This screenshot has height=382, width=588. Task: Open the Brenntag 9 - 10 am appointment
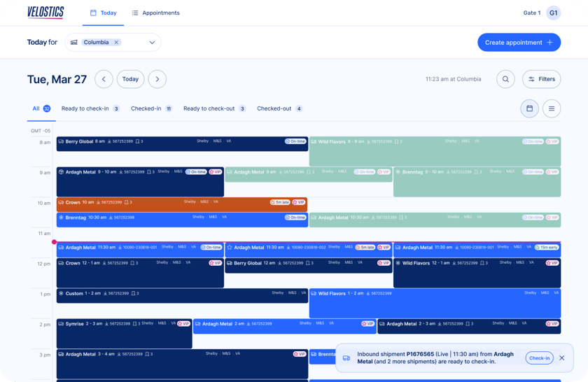coord(477,182)
